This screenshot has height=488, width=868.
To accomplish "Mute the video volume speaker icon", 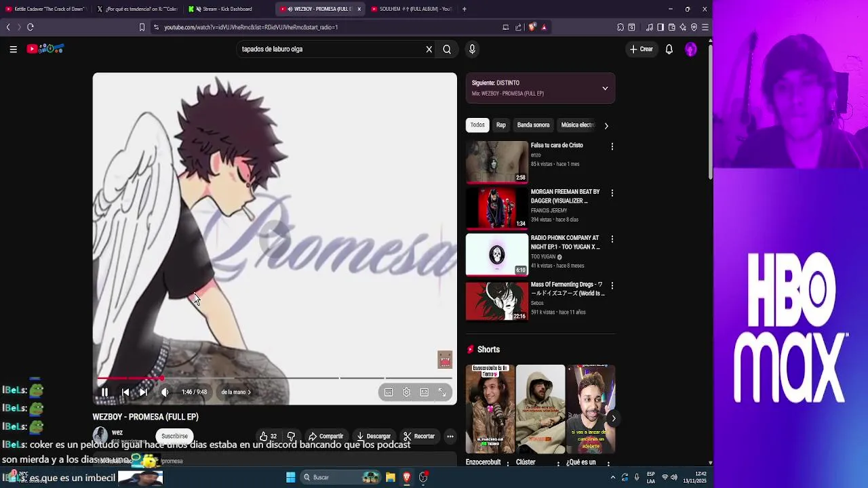I will coord(165,392).
